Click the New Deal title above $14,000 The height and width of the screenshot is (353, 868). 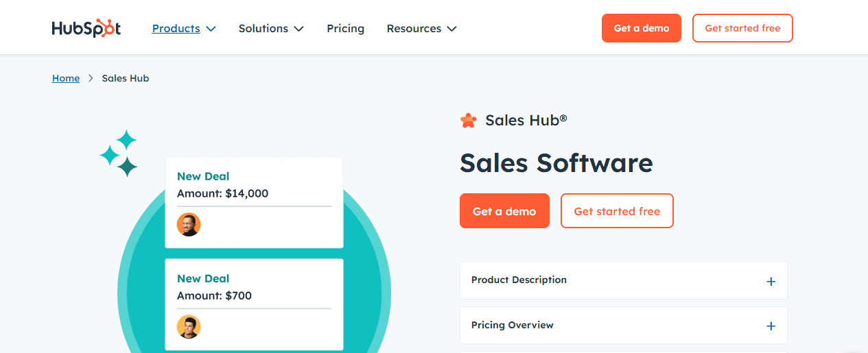pos(203,176)
